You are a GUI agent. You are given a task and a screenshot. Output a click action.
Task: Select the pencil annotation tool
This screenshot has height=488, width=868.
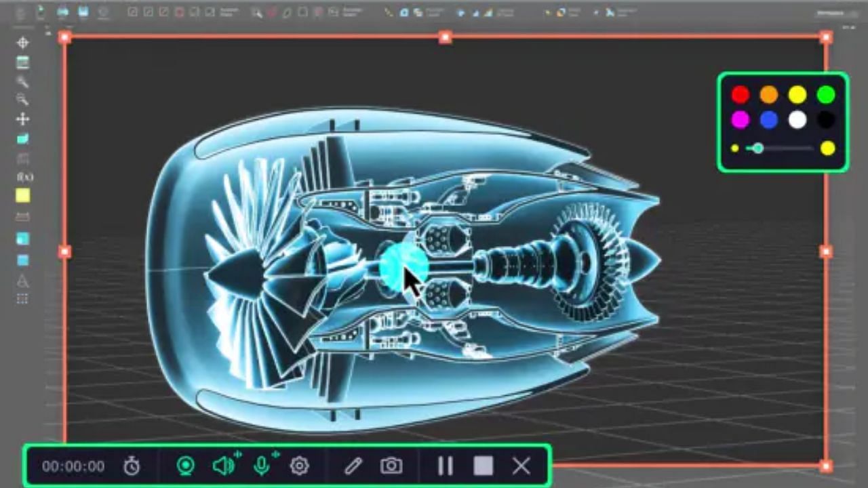click(353, 466)
